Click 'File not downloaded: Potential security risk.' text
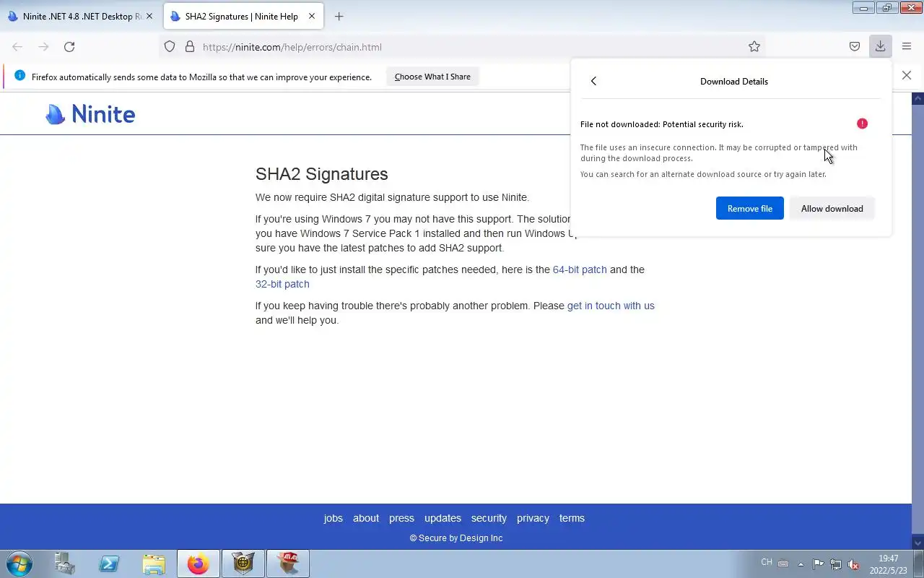 (661, 124)
